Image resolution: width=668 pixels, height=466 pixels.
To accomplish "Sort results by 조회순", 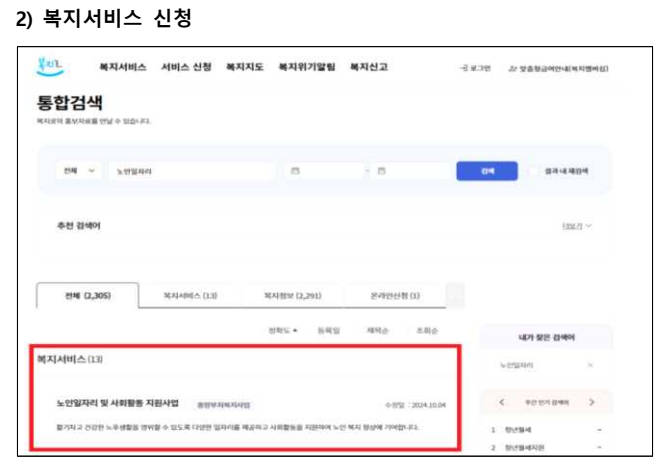I will (x=427, y=331).
